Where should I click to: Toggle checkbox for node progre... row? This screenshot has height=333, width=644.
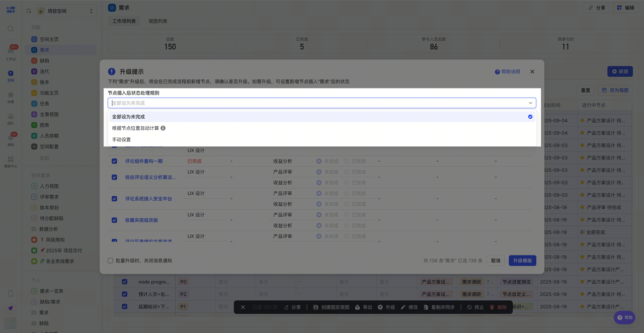click(124, 282)
